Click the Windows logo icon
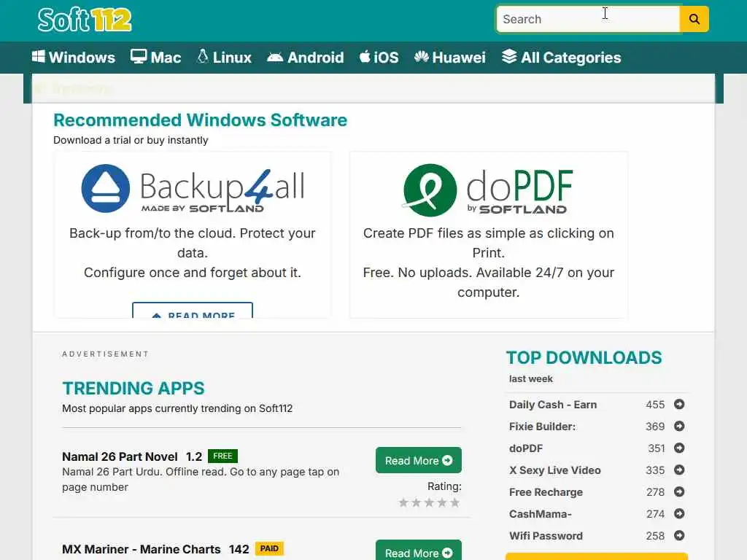The width and height of the screenshot is (747, 560). pos(38,56)
